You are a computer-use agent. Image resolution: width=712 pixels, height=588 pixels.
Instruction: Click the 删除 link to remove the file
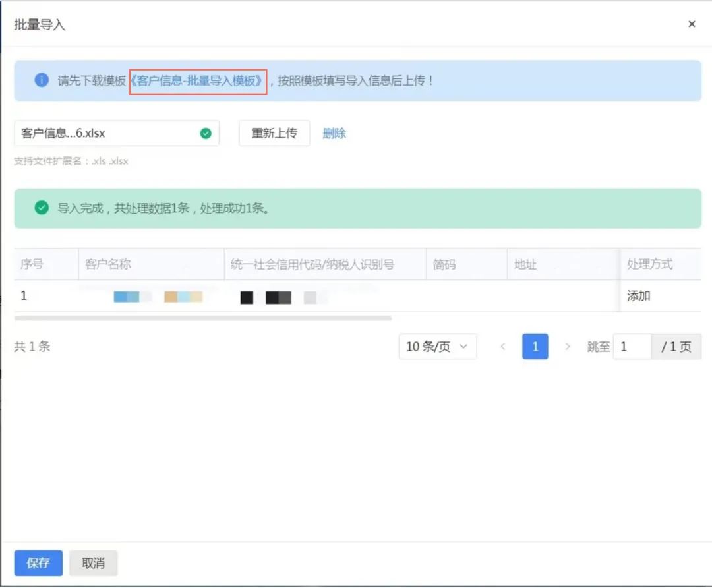pos(334,133)
